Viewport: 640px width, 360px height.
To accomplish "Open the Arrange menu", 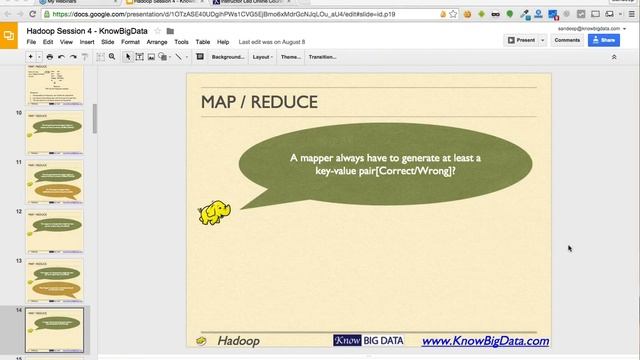I will tap(157, 42).
